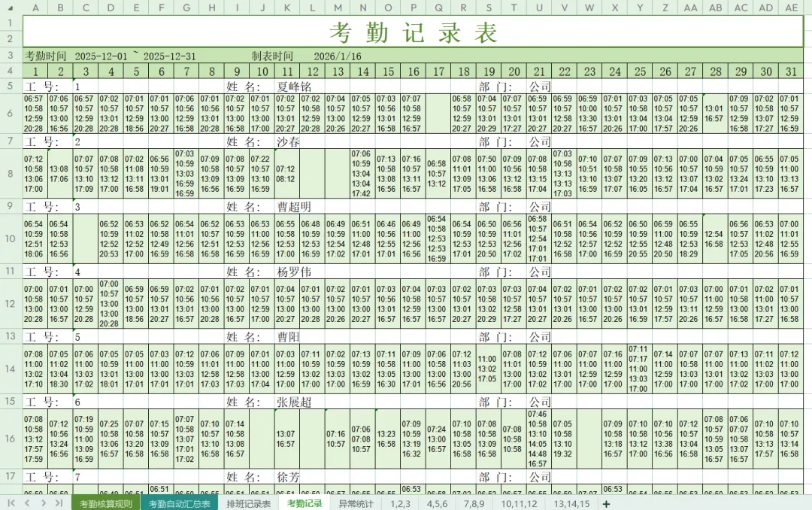
Task: Click the employee name 张展超
Action: click(294, 402)
